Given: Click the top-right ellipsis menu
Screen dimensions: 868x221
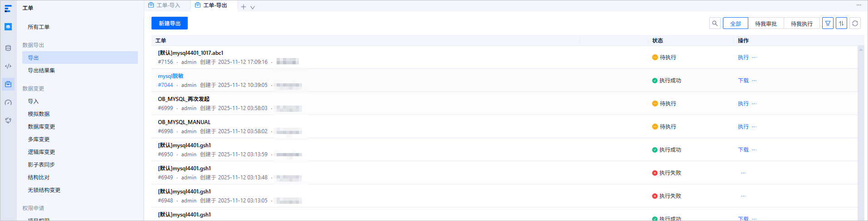Looking at the screenshot, I should coord(858,5).
